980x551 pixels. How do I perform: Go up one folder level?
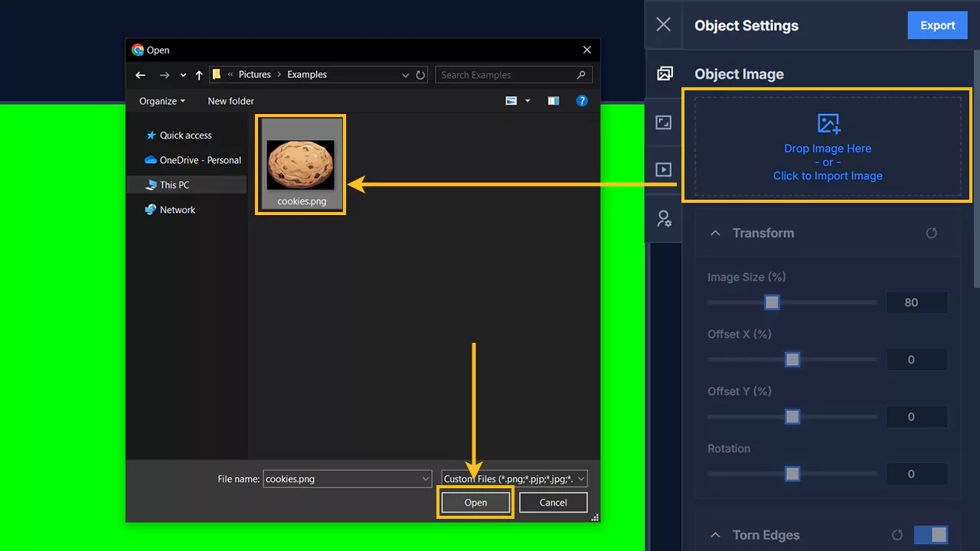(x=199, y=75)
